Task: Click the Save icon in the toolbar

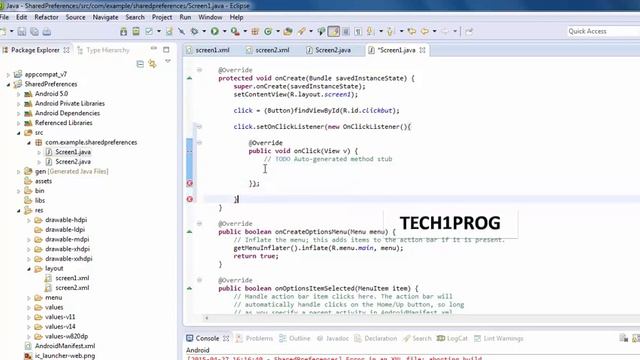Action: [22, 31]
